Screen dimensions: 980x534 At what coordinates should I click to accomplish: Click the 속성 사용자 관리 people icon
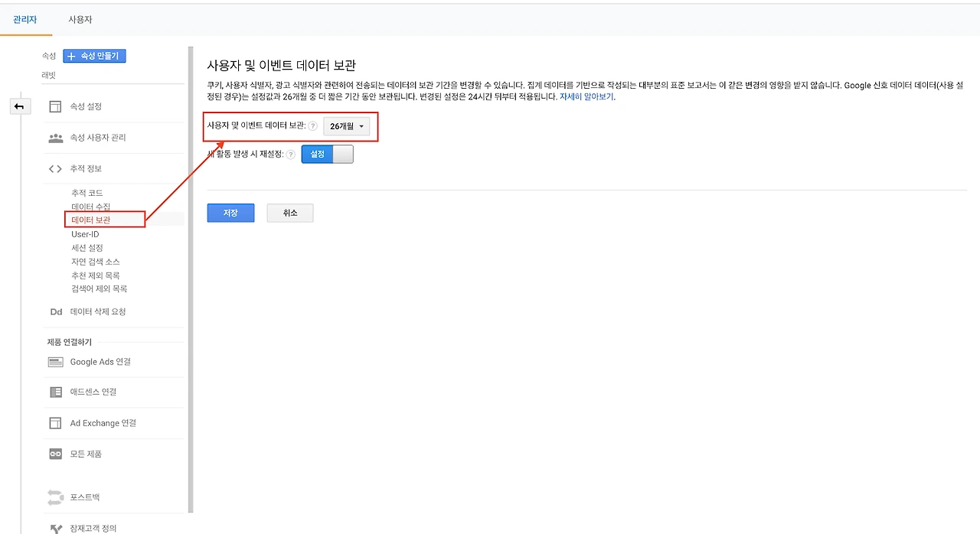tap(55, 138)
